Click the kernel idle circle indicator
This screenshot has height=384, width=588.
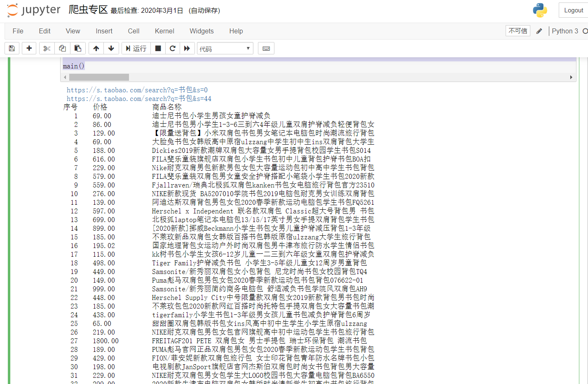click(x=585, y=31)
